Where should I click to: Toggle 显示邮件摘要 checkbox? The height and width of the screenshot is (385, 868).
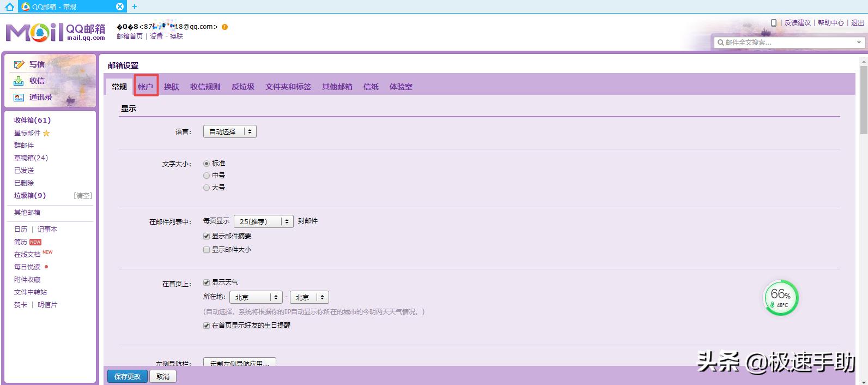pos(207,236)
